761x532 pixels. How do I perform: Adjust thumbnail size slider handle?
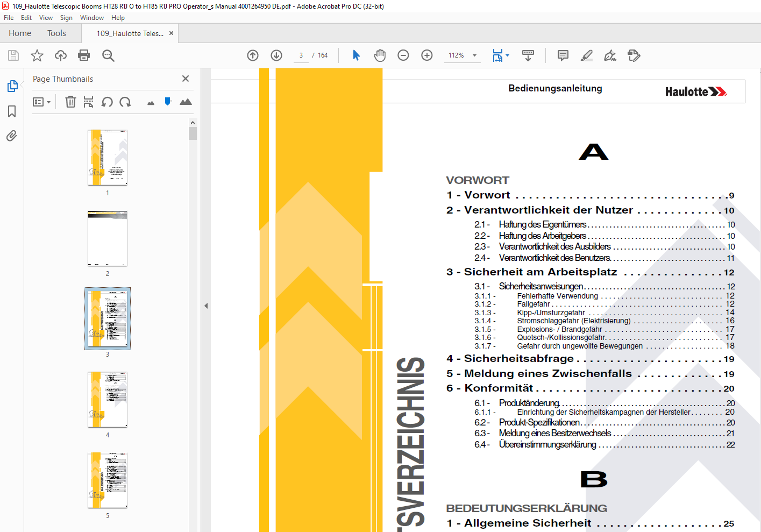tap(168, 102)
